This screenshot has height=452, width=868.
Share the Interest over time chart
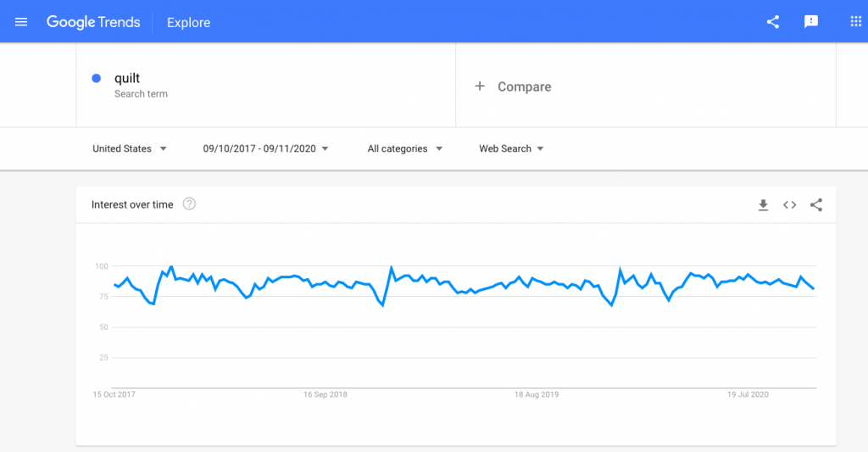coord(816,205)
